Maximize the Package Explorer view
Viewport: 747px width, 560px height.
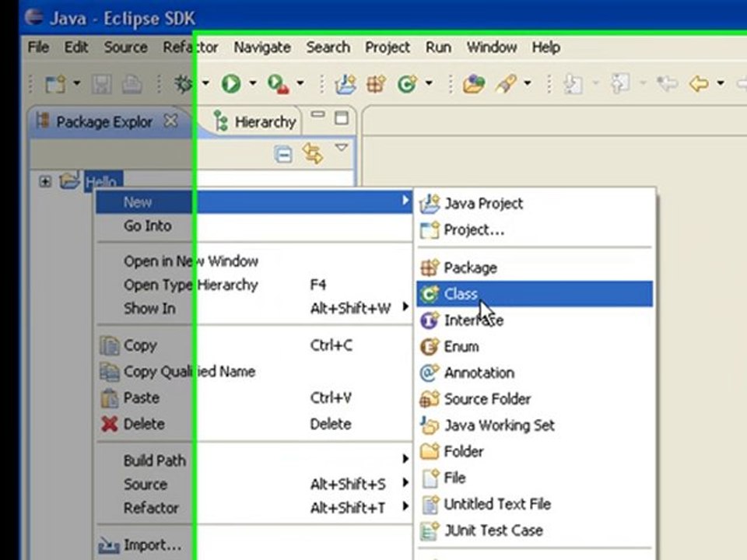tap(341, 117)
